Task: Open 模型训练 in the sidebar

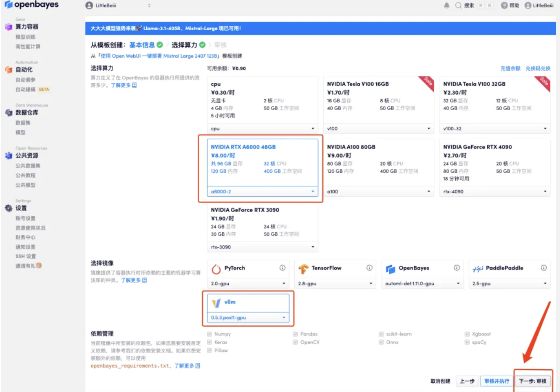Action: [x=26, y=37]
